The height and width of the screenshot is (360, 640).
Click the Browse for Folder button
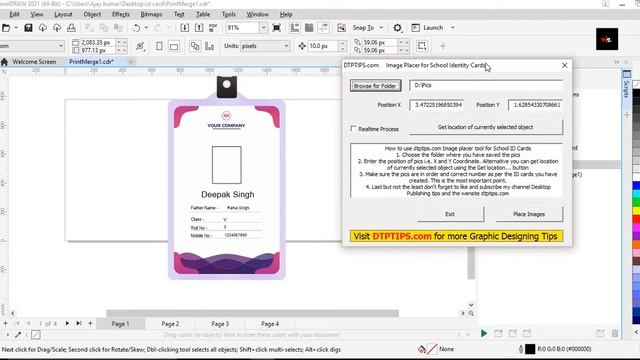point(375,86)
